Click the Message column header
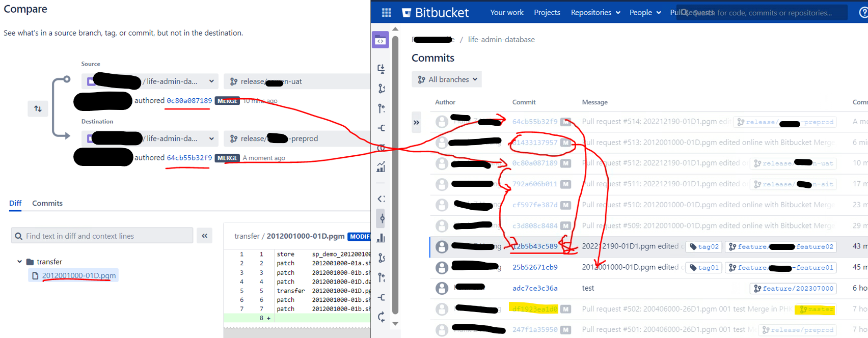The width and height of the screenshot is (868, 338). (595, 102)
